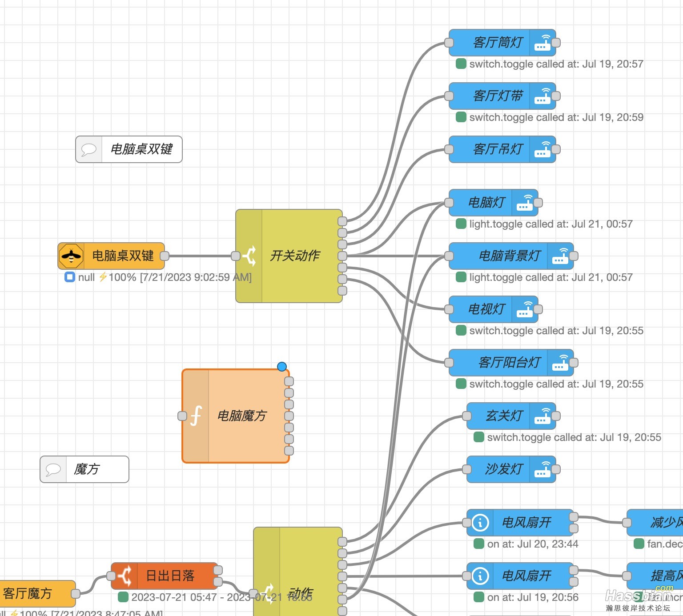Image resolution: width=683 pixels, height=616 pixels.
Task: Select the 客厅灯带 node
Action: tap(502, 96)
